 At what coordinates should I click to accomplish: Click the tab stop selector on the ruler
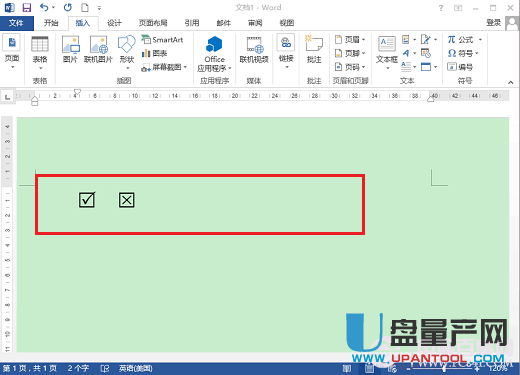click(x=7, y=97)
